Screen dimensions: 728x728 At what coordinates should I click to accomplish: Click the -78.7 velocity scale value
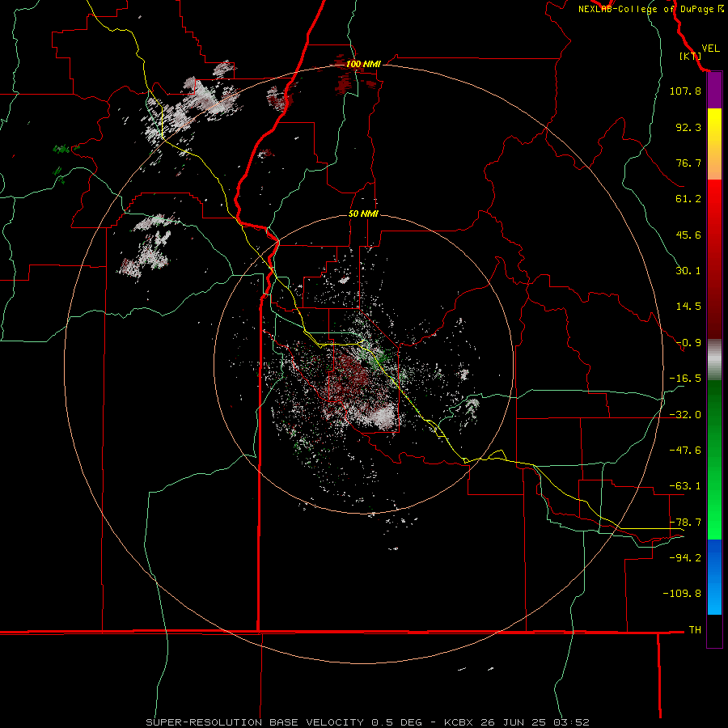(685, 522)
